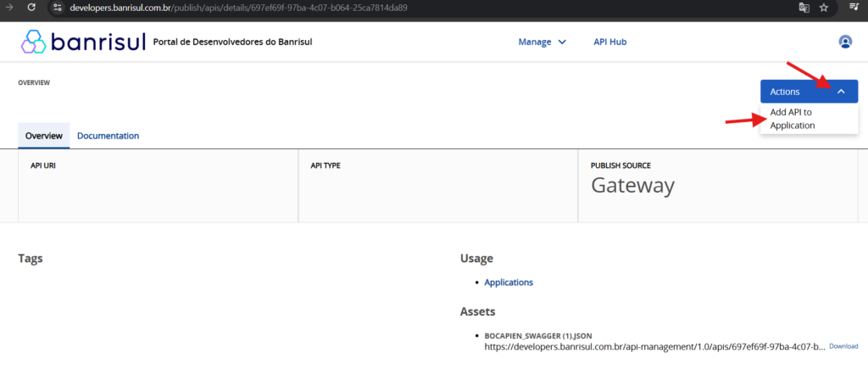The width and height of the screenshot is (868, 387).
Task: Click the translate page icon
Action: pyautogui.click(x=804, y=8)
